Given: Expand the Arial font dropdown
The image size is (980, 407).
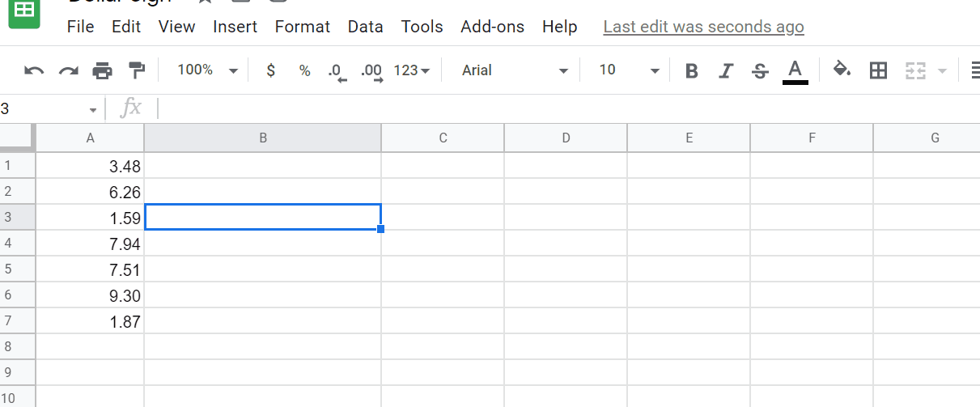Looking at the screenshot, I should click(515, 70).
